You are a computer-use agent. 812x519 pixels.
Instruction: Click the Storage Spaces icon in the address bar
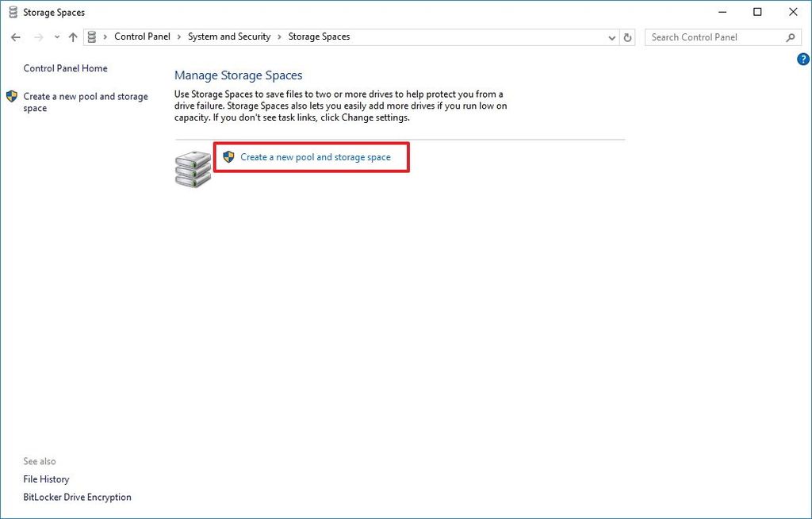point(91,37)
